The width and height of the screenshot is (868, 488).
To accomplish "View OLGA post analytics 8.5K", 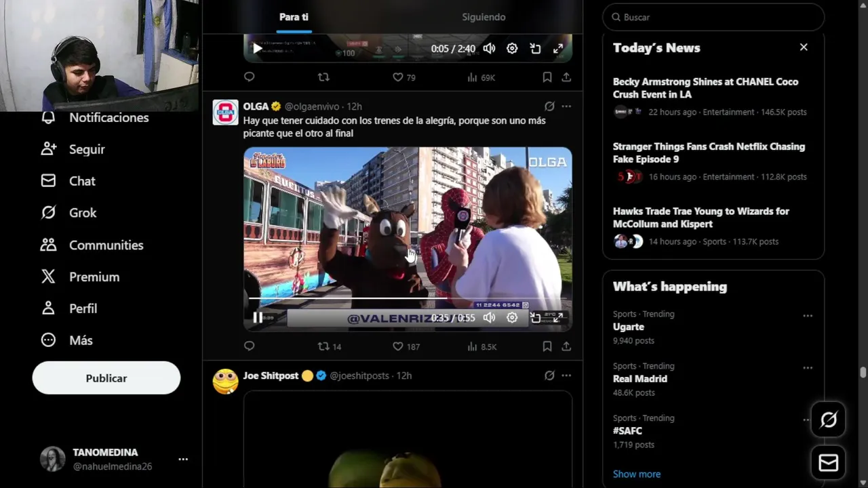I will [482, 346].
